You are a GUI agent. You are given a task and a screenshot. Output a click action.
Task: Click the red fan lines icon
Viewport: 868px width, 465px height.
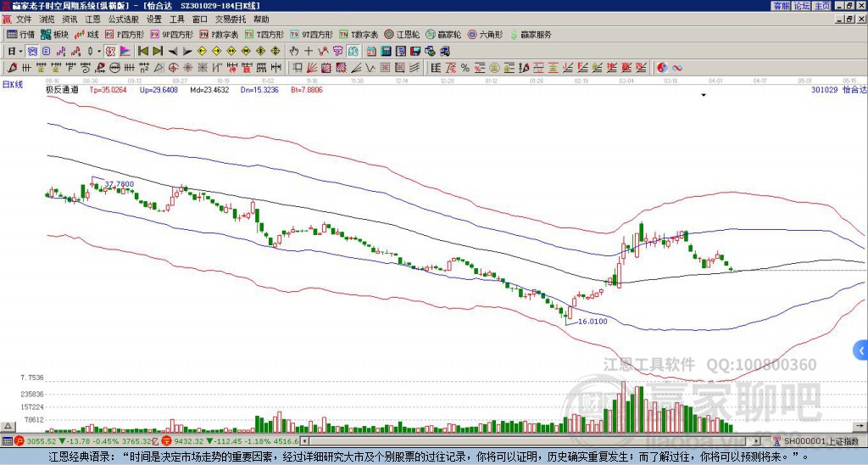(311, 68)
